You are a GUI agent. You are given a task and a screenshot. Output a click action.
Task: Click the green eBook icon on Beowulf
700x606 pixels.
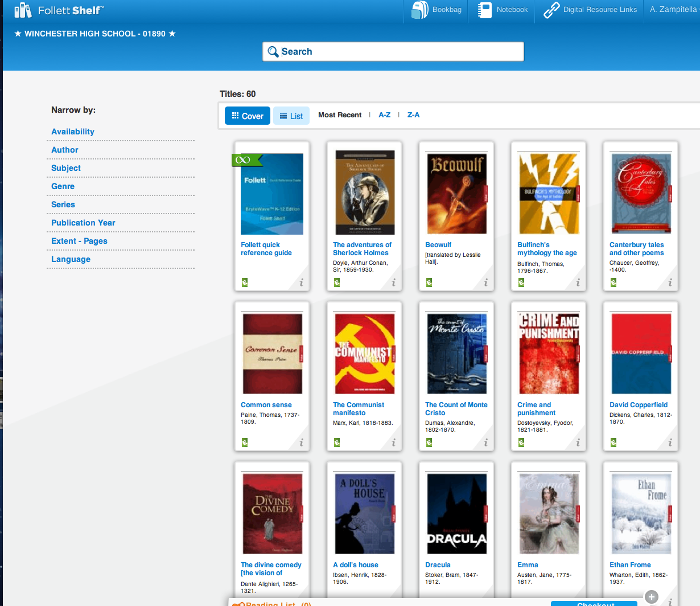point(429,282)
